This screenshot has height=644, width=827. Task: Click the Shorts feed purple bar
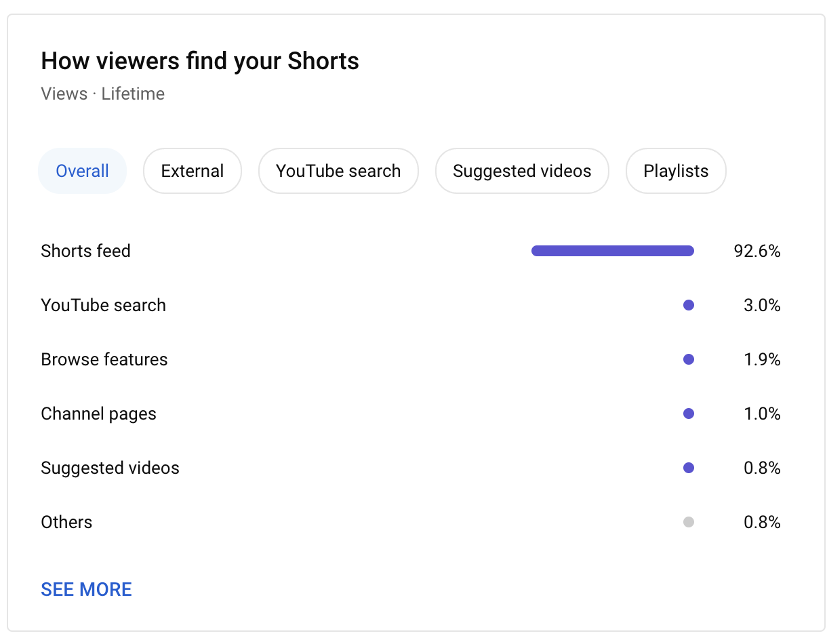pyautogui.click(x=613, y=251)
